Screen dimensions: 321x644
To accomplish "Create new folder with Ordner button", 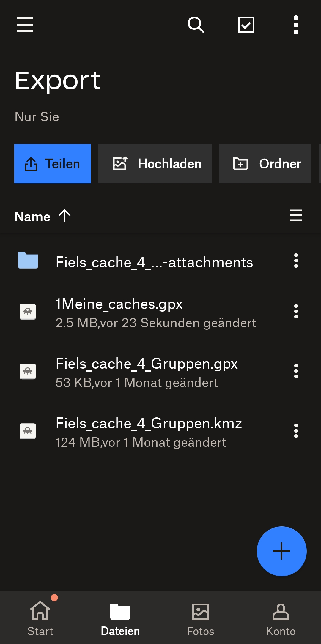I will (265, 164).
